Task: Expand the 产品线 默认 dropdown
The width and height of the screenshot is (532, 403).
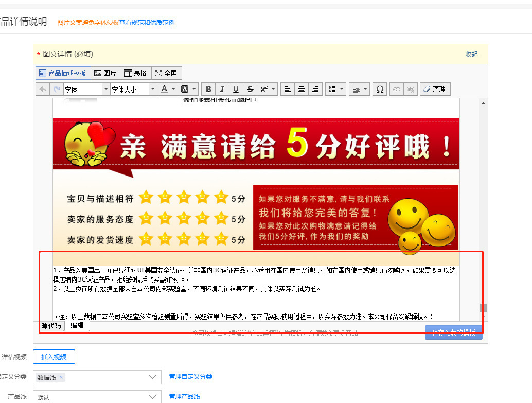Action: pyautogui.click(x=97, y=397)
